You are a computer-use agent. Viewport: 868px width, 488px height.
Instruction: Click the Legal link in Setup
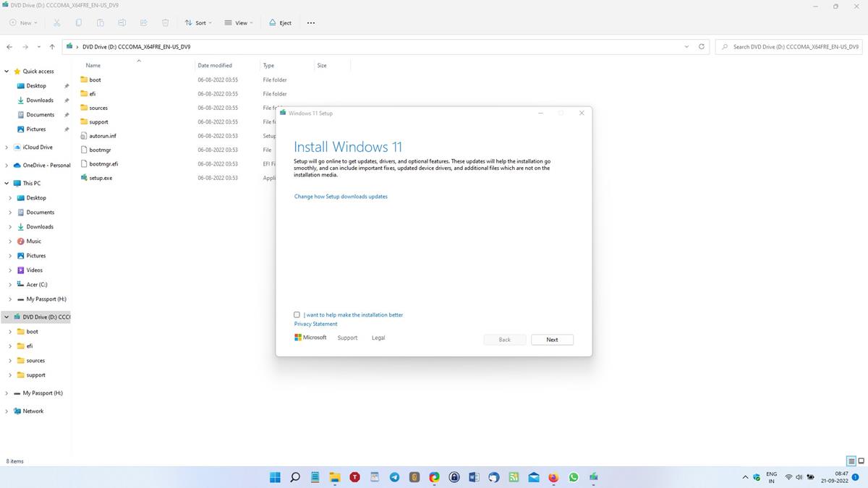(378, 338)
